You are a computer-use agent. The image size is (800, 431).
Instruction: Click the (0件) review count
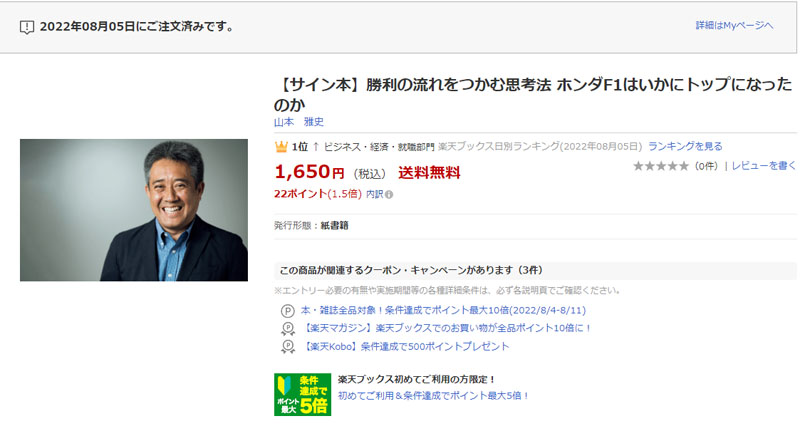click(707, 166)
